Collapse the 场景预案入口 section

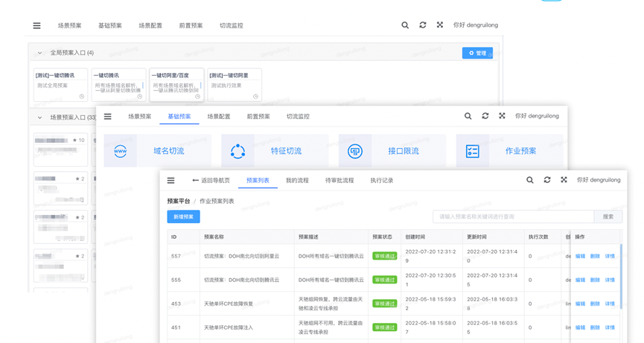(39, 118)
